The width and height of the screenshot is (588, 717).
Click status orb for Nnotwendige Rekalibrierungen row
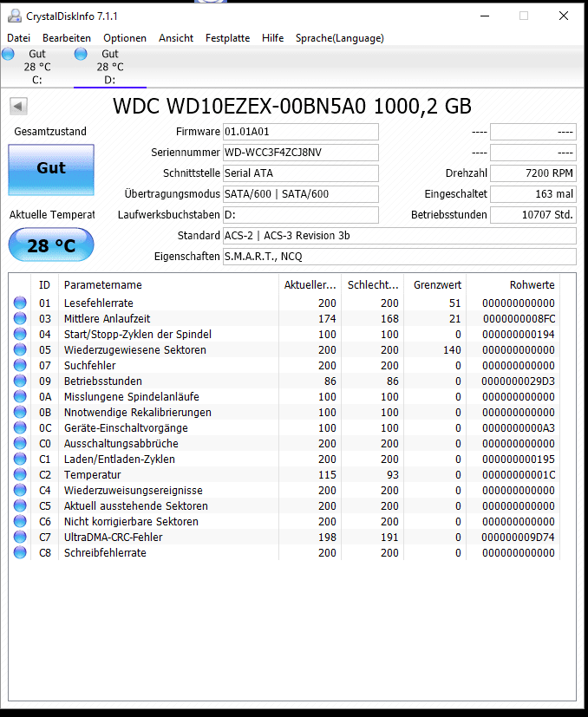click(20, 412)
